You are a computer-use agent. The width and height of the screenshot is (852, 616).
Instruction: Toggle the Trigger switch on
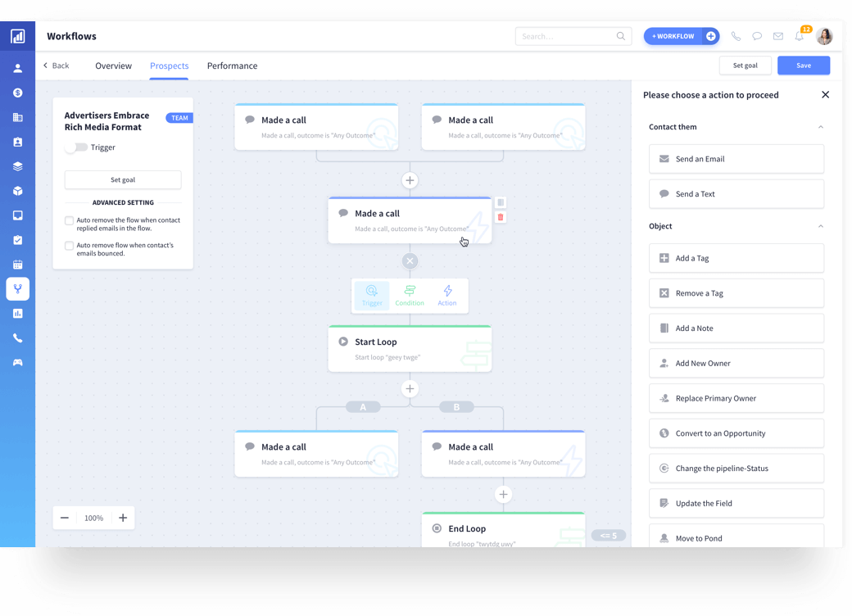[76, 147]
